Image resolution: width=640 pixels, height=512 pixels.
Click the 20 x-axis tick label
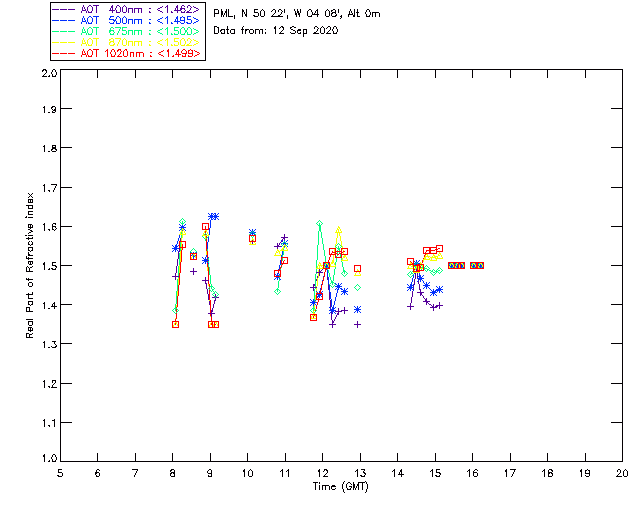622,473
